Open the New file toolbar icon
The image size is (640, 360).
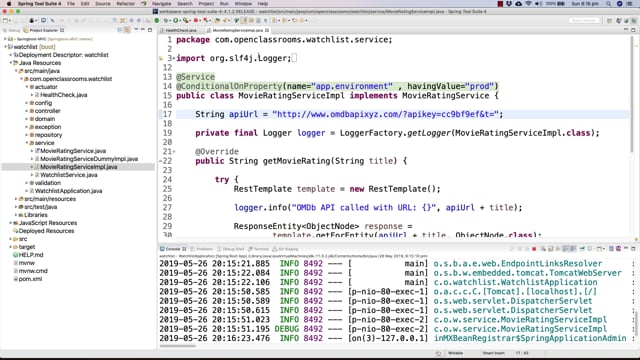[6, 20]
